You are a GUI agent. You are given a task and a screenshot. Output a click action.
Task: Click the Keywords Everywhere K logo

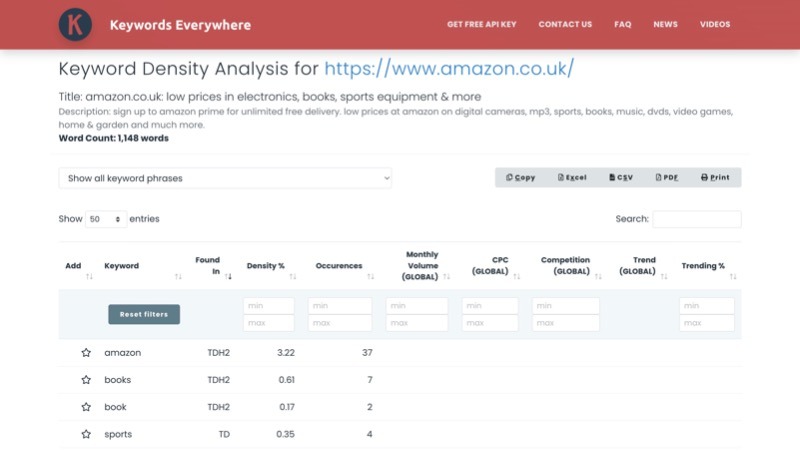[75, 24]
